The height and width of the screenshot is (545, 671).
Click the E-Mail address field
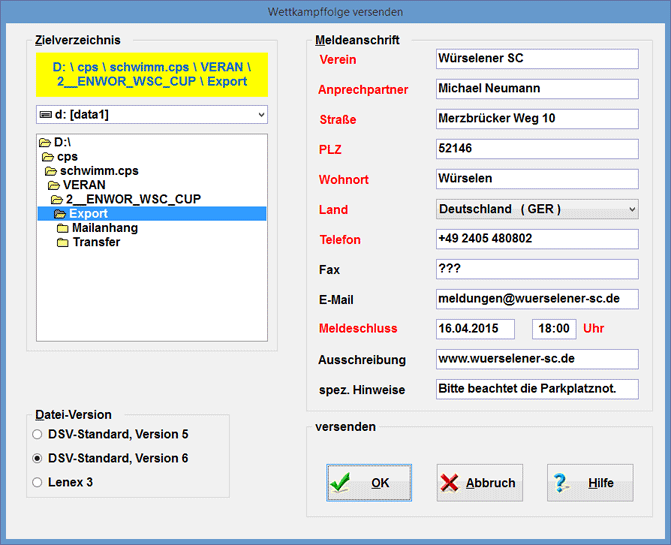[537, 299]
